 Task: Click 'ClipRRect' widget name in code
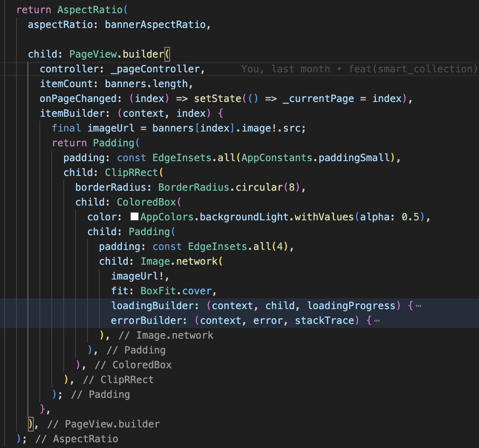tap(131, 173)
